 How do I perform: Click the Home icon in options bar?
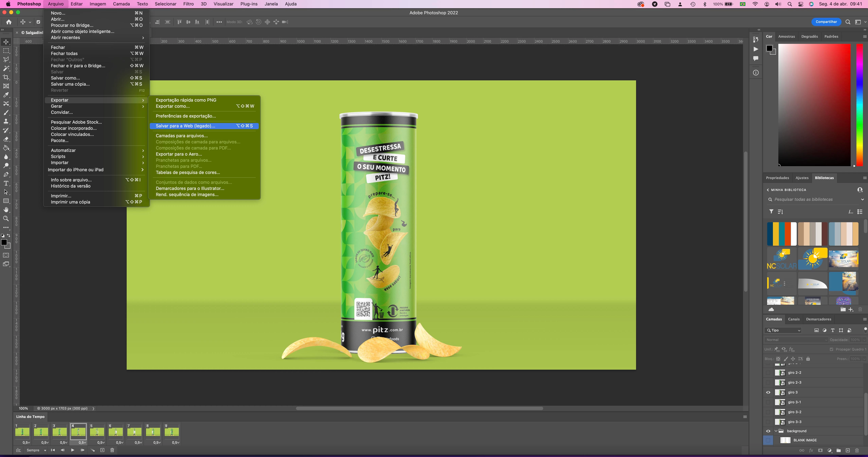tap(9, 22)
